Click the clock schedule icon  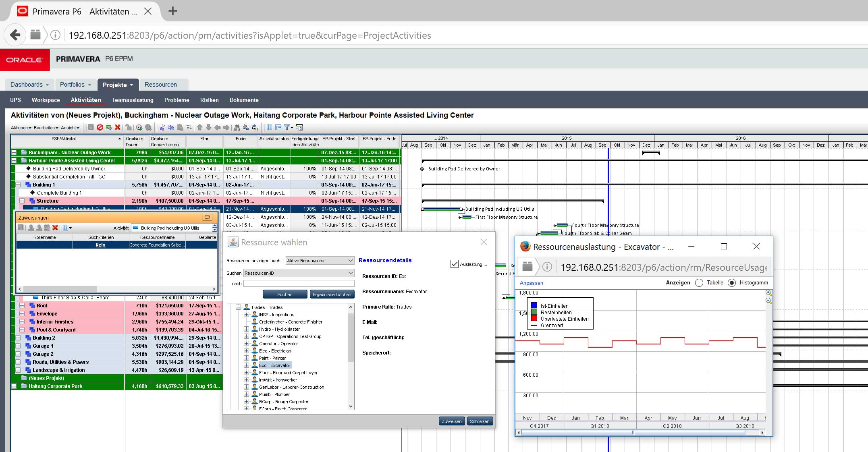pos(139,127)
